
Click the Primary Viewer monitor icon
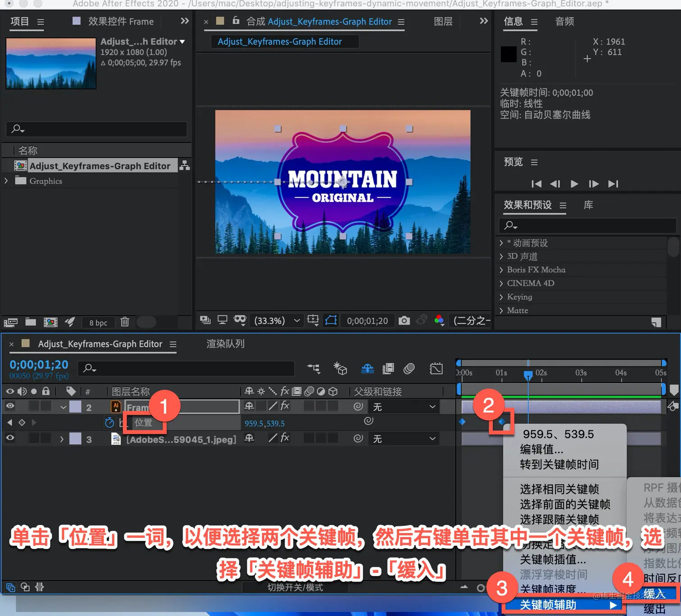point(222,320)
